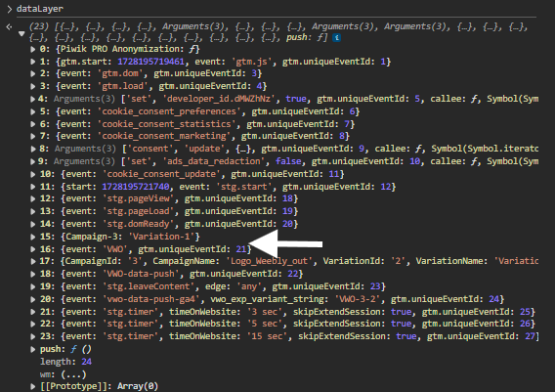Expand entry 16 VWO event

33,249
